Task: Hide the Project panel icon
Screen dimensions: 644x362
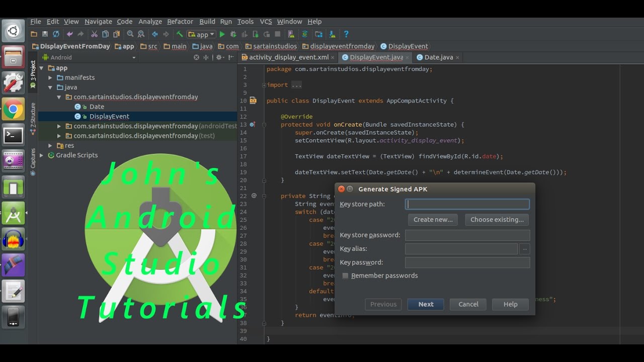Action: click(x=231, y=57)
